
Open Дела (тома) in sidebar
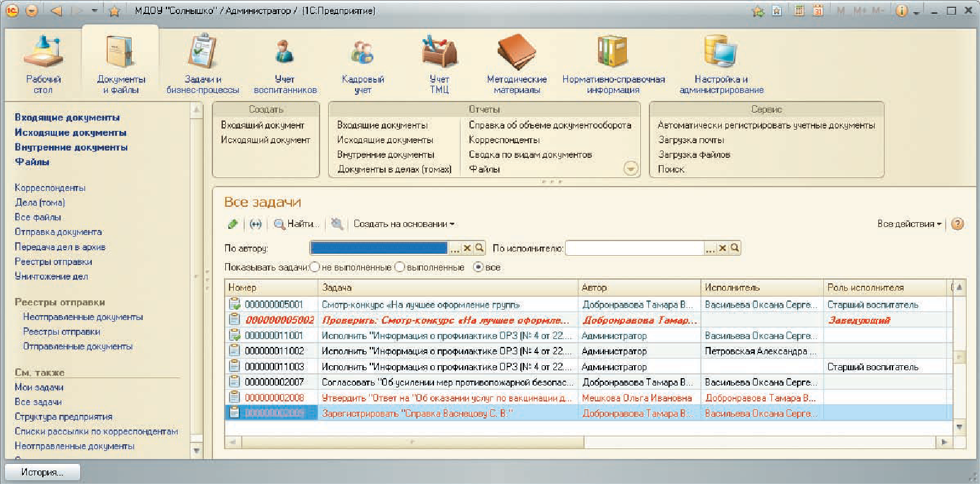pos(40,203)
